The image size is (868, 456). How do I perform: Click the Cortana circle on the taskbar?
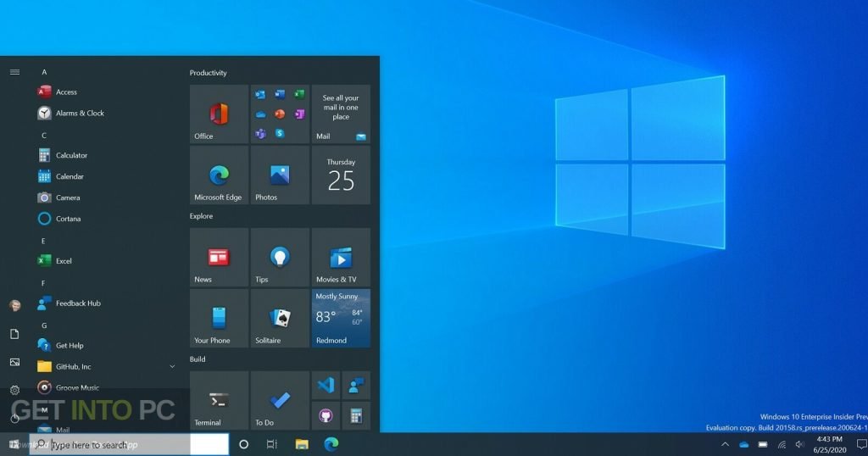click(243, 444)
